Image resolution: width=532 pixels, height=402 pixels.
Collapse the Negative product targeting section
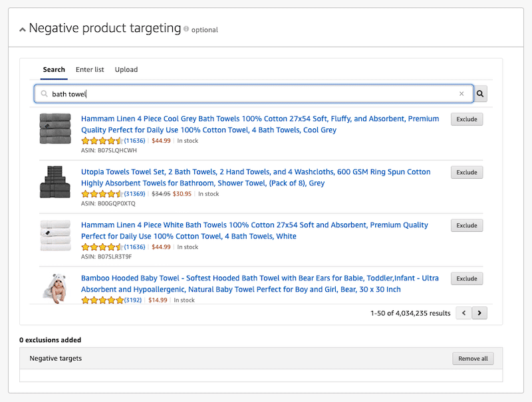[x=23, y=29]
